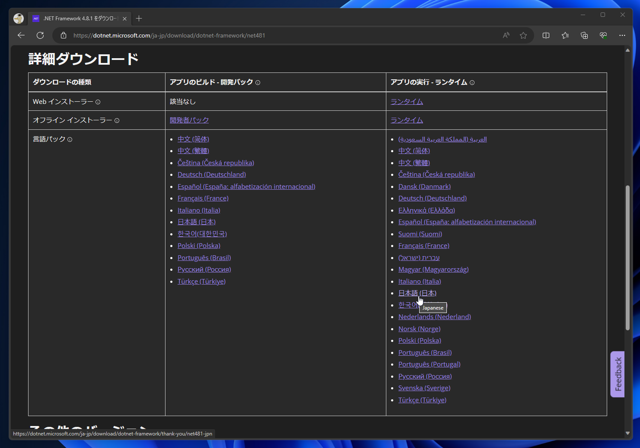Download runtime Português (Portugal) link

pos(429,364)
